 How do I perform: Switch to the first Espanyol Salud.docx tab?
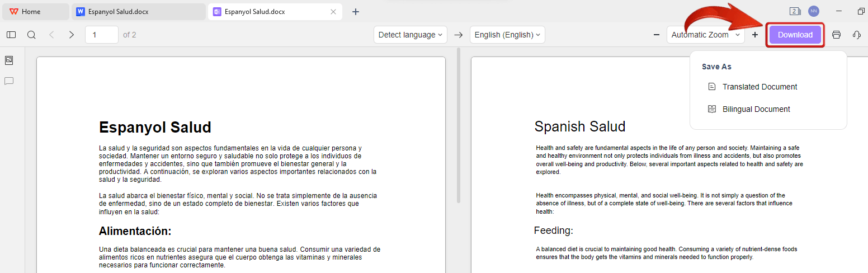tap(119, 12)
